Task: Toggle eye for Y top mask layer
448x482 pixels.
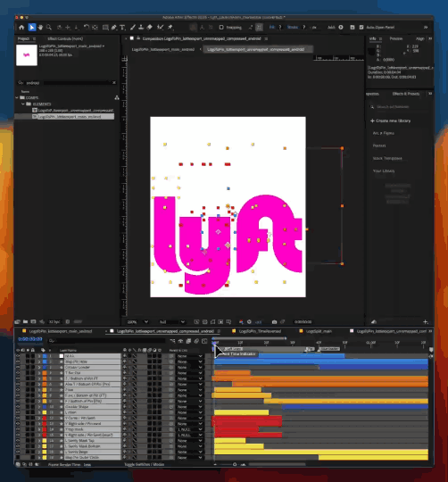Action: (18, 429)
